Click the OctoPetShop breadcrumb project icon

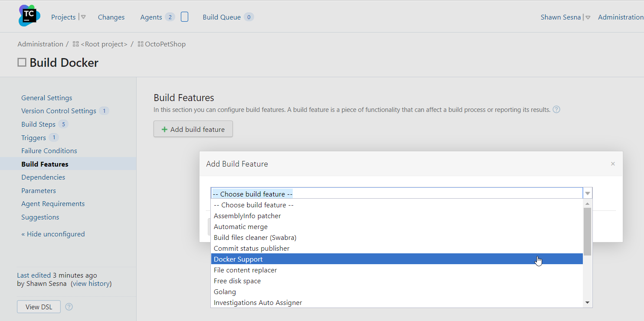pos(141,44)
